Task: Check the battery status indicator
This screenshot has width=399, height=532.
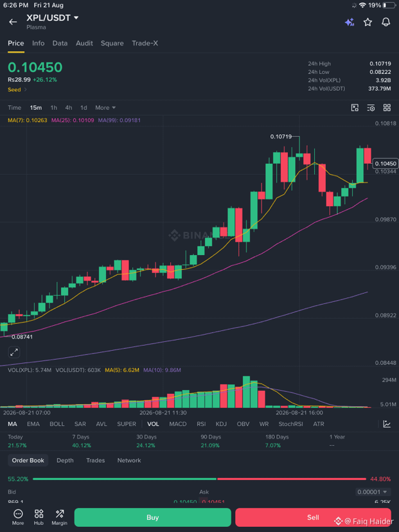Action: (x=389, y=5)
